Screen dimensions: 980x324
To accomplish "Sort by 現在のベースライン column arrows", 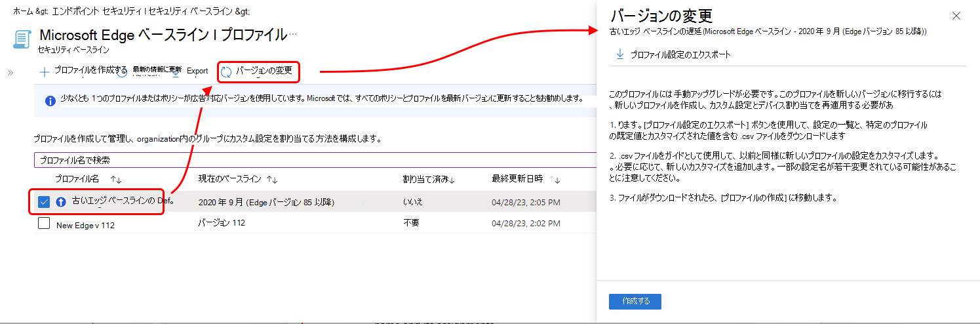I will point(272,179).
